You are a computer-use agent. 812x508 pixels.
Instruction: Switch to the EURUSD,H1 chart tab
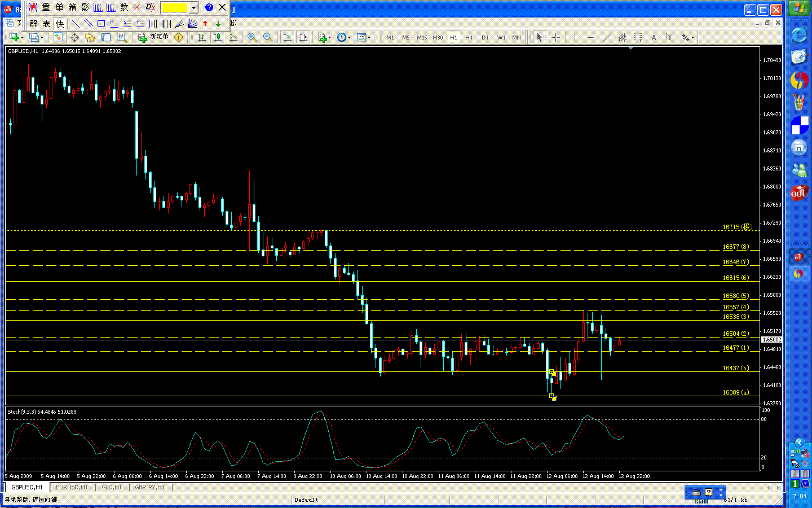click(x=72, y=487)
